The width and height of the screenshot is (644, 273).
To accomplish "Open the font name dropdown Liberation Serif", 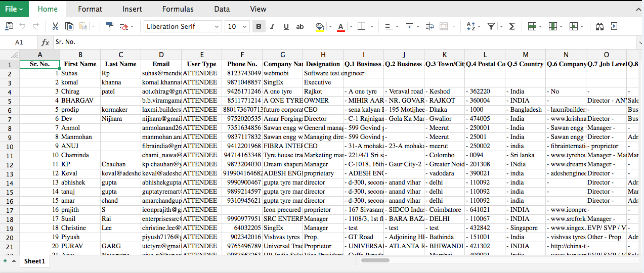I will pyautogui.click(x=183, y=26).
